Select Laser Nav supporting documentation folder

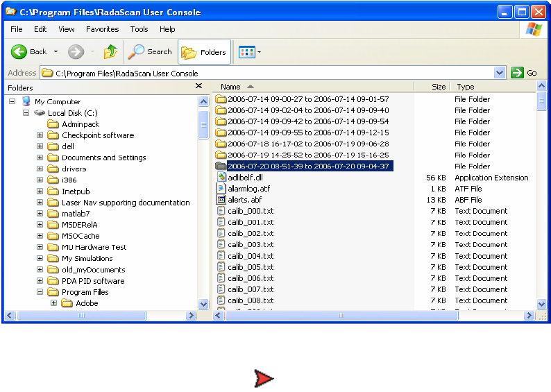coord(126,203)
